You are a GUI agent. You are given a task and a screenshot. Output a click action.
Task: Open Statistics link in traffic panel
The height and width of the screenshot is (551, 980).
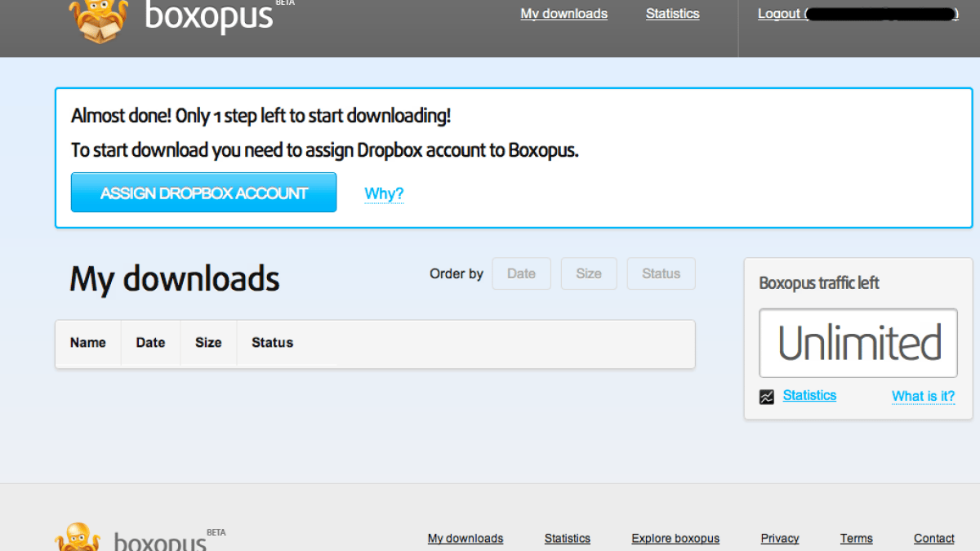point(809,395)
